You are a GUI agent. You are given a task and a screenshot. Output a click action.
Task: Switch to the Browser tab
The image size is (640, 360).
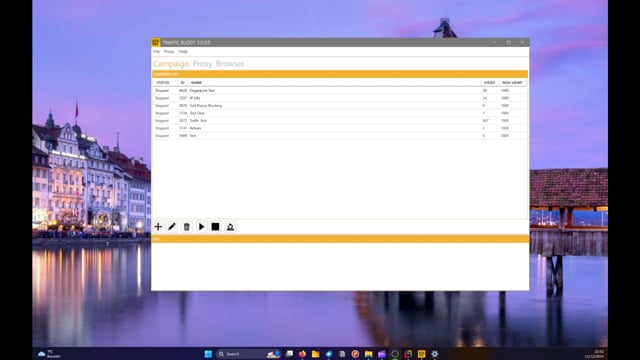(x=230, y=64)
